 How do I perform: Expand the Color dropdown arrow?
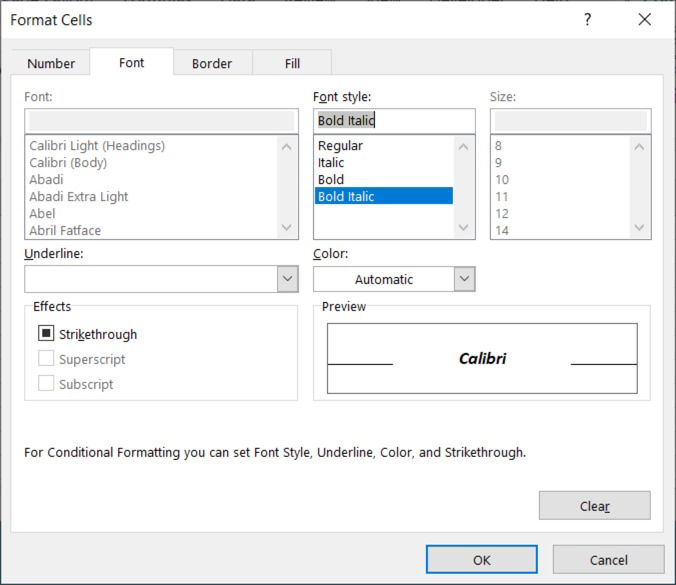(x=464, y=279)
